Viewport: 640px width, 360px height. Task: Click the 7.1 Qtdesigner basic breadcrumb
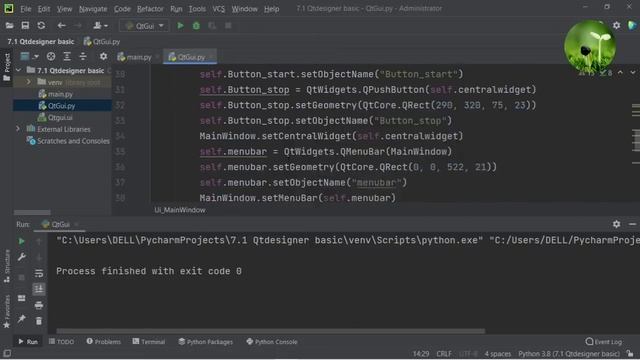[41, 42]
